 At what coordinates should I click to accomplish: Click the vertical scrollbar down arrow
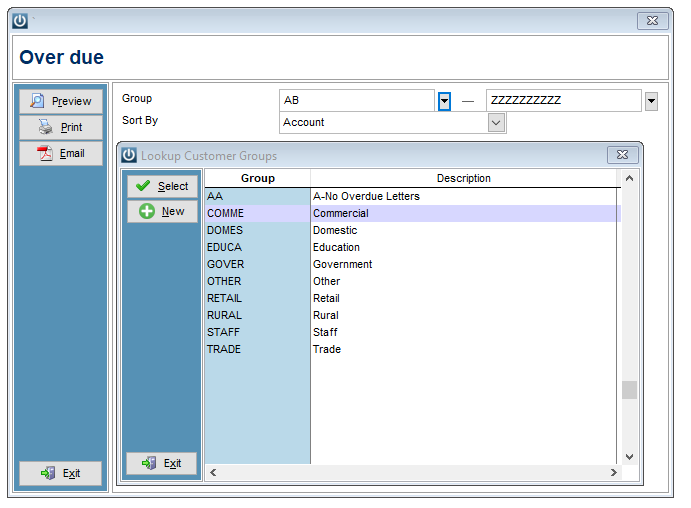coord(629,457)
